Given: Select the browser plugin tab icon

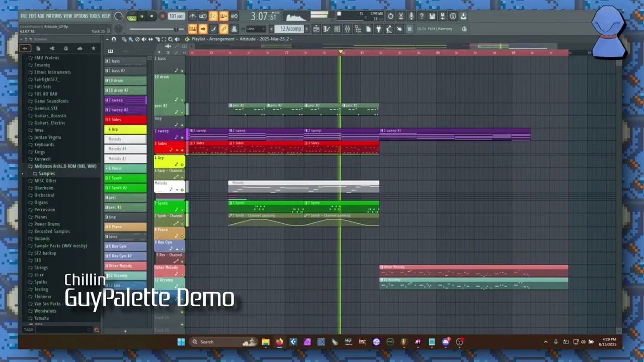Looking at the screenshot, I should pos(52,48).
